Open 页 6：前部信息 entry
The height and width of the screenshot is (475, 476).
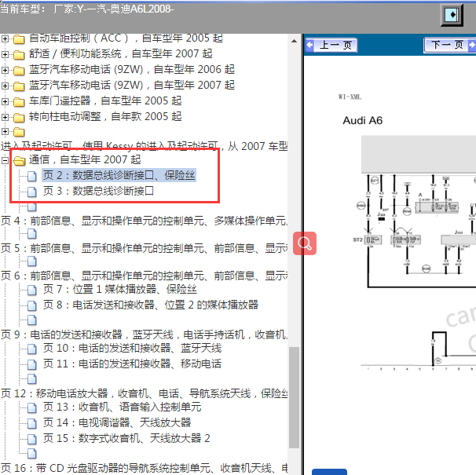tap(144, 276)
